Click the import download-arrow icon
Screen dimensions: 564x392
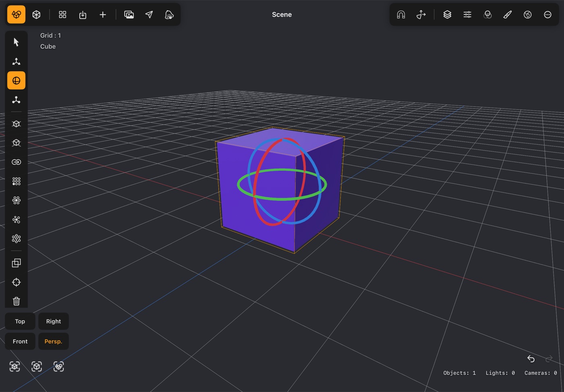(83, 15)
